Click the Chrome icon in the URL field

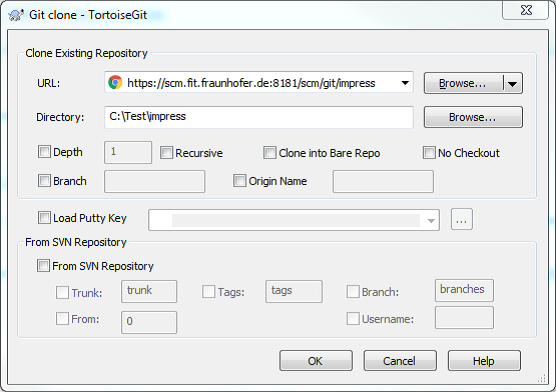[x=115, y=82]
